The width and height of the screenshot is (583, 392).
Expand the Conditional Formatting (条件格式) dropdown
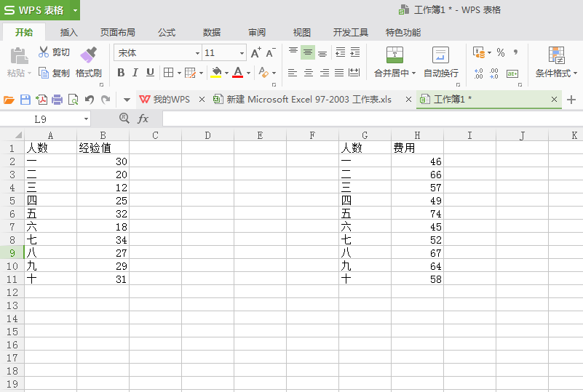click(557, 73)
